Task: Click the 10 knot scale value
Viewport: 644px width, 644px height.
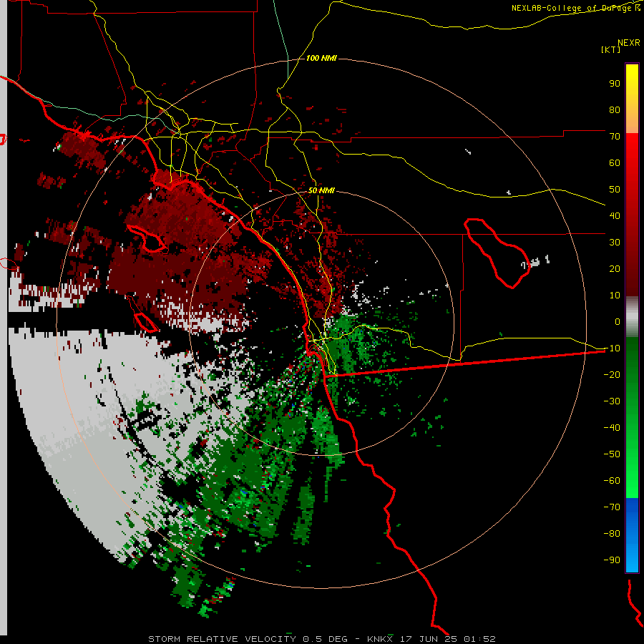Action: 615,296
